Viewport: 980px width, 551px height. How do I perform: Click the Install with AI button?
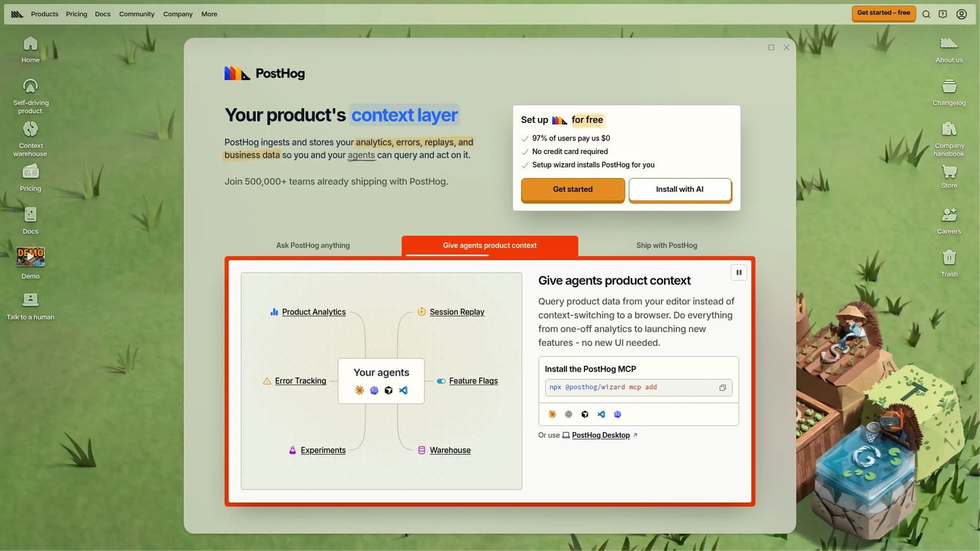(680, 190)
